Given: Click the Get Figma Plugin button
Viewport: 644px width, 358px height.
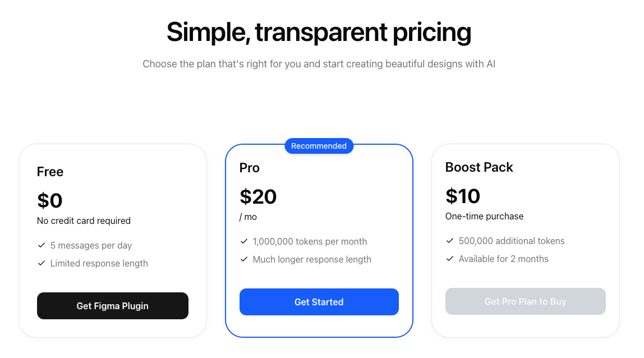Looking at the screenshot, I should click(x=112, y=306).
